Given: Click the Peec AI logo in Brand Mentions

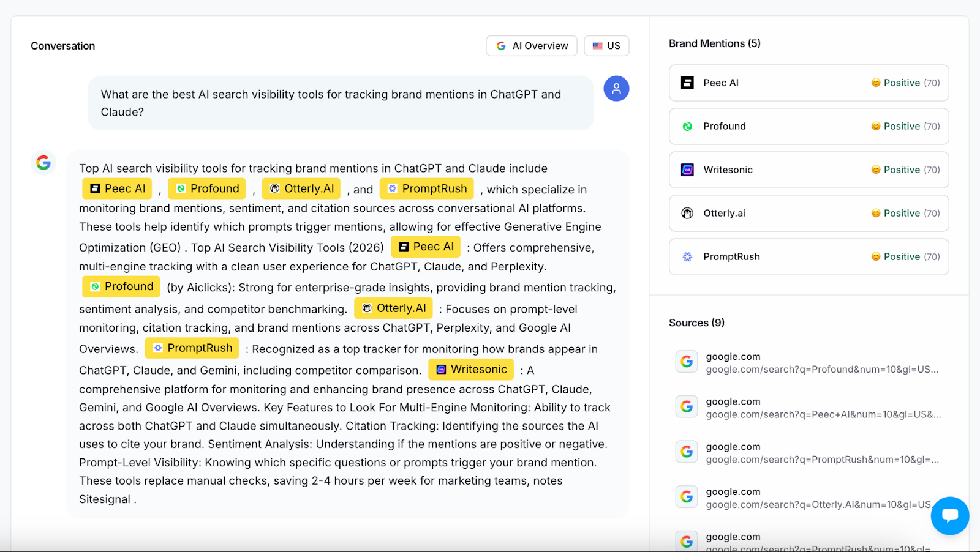Looking at the screenshot, I should tap(687, 83).
